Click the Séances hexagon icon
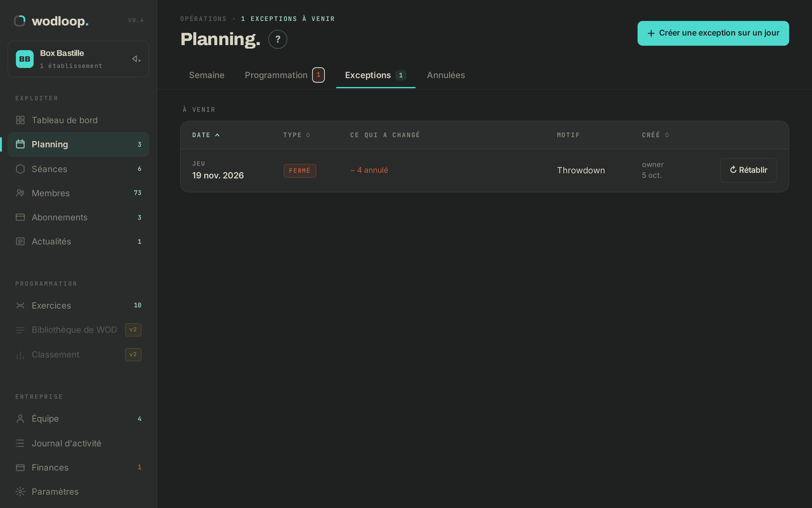Viewport: 812px width, 508px height. coord(20,169)
